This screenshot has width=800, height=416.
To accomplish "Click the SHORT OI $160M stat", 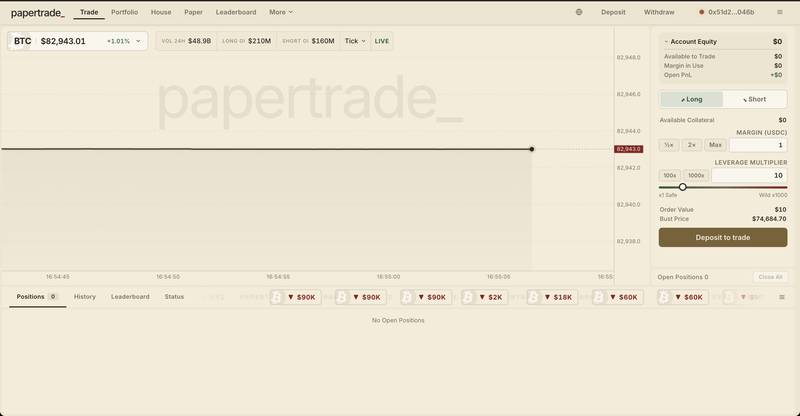I will point(308,41).
